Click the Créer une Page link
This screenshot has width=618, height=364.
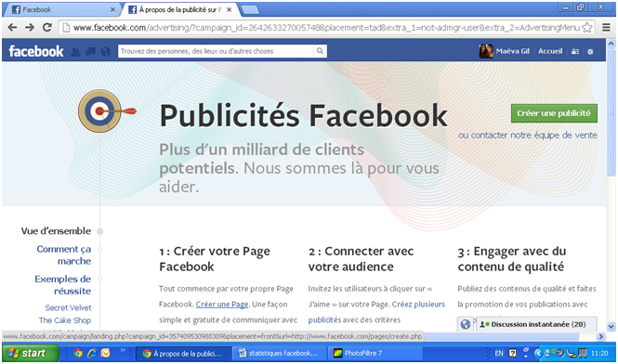(222, 305)
